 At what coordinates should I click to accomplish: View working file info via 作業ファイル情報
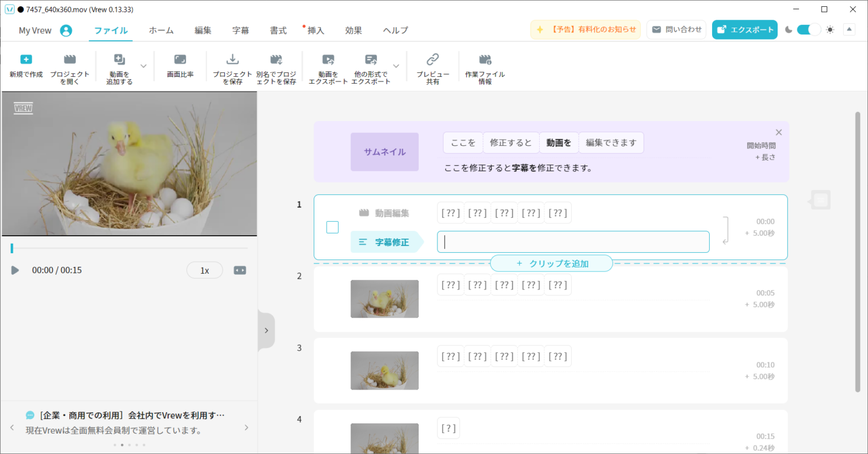tap(485, 67)
